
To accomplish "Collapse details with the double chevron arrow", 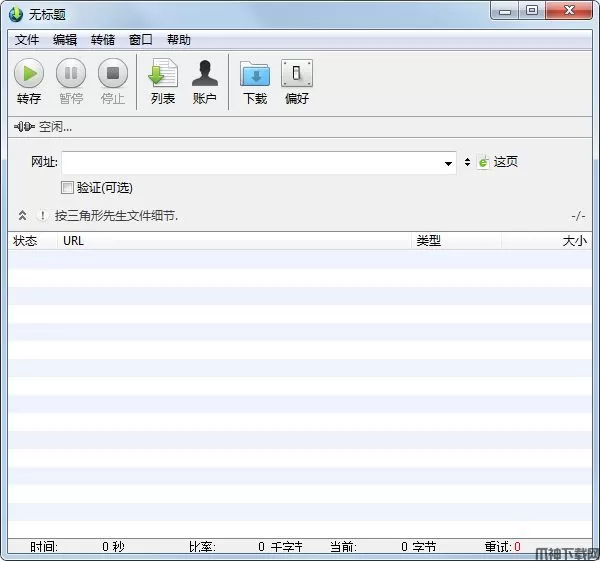I will tap(22, 216).
